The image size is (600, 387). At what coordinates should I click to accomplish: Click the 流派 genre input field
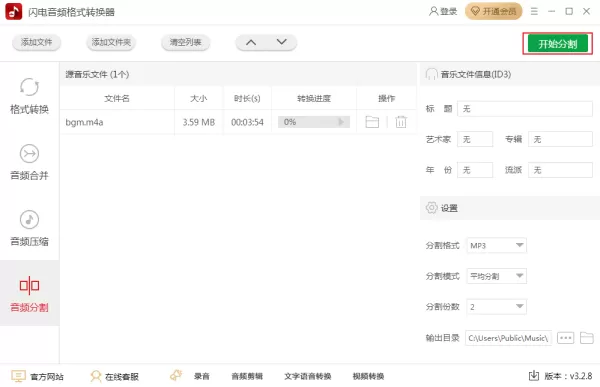pos(560,170)
